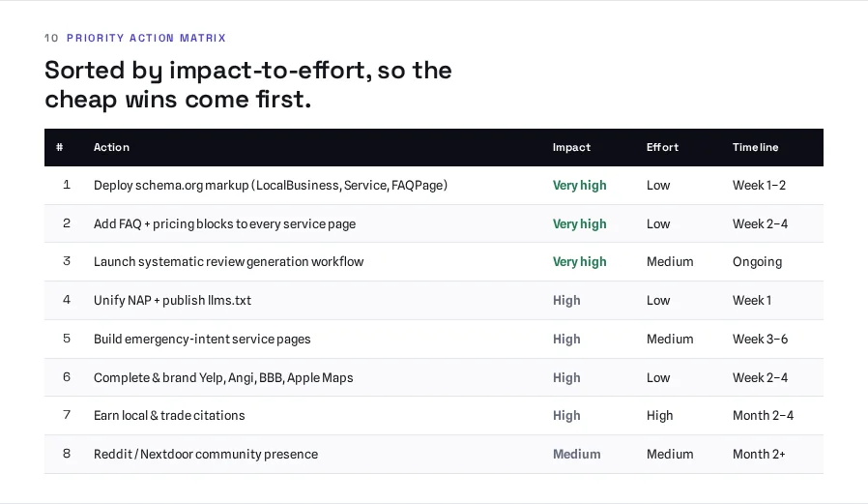
Task: Click 'Very high' impact in FAQ pricing row
Action: 579,223
